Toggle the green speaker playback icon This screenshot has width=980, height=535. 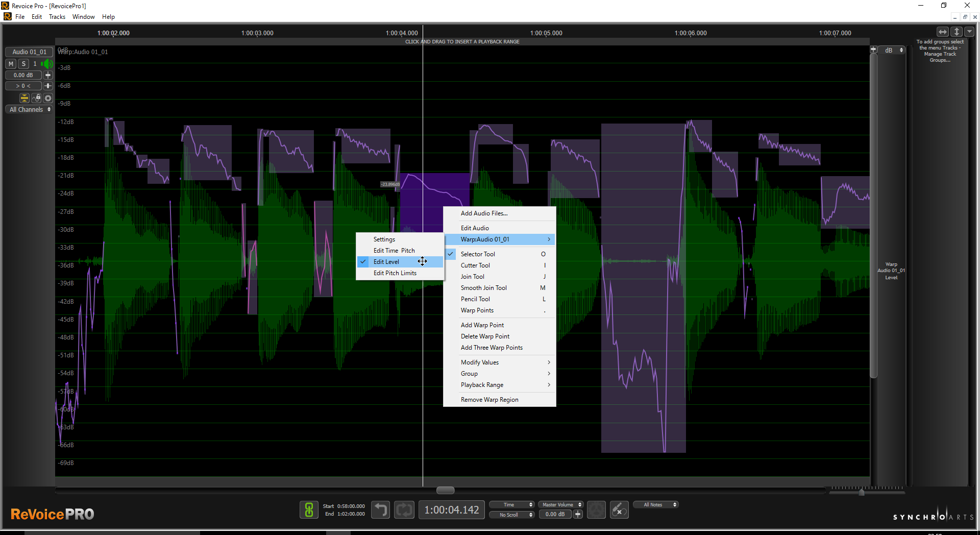pyautogui.click(x=47, y=64)
